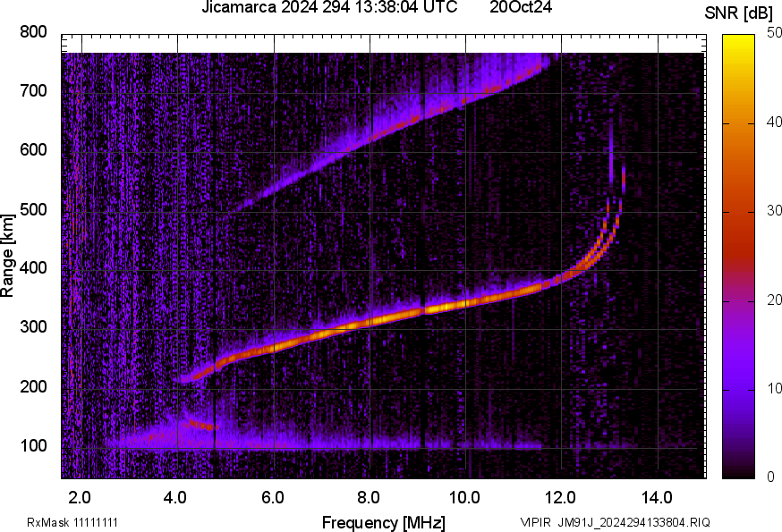Viewport: 782px width, 532px height.
Task: Click the title text "Jicamarca 2024 294 13:38:04 UTC"
Action: click(329, 7)
